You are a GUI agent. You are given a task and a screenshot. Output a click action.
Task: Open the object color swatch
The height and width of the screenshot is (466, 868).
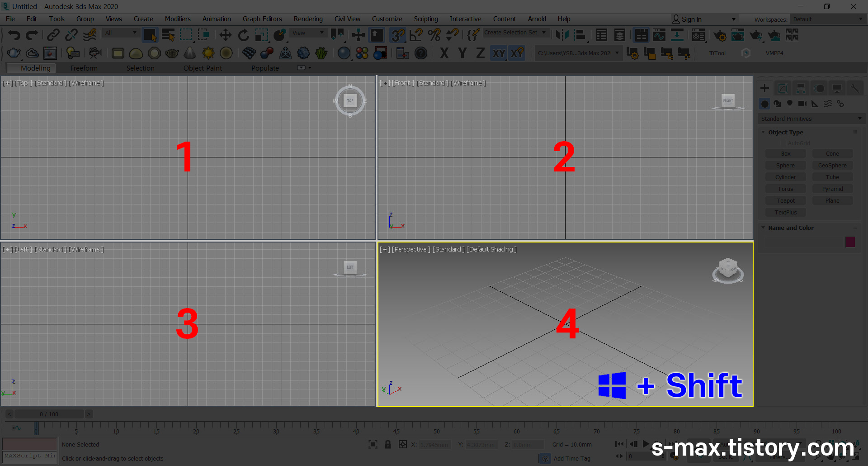click(x=850, y=242)
